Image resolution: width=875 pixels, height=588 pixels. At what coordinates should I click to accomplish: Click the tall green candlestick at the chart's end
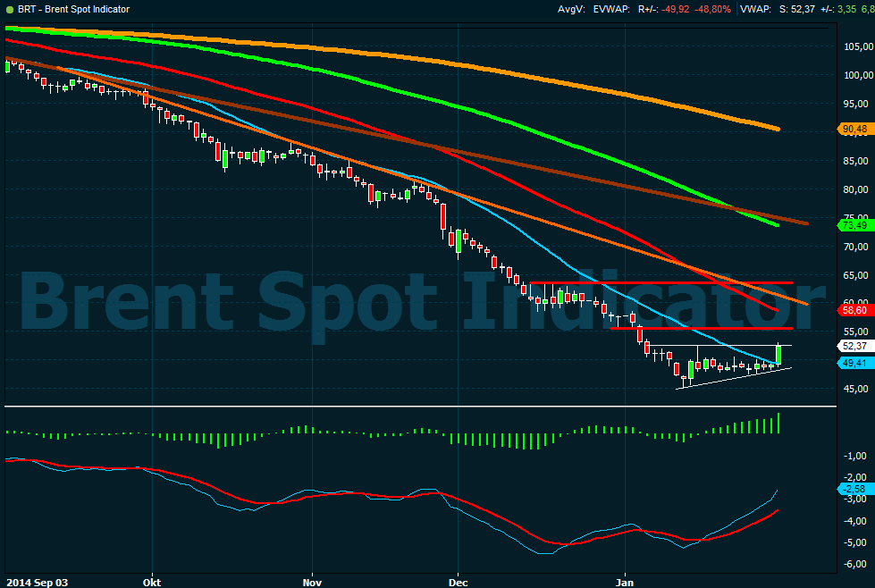[778, 354]
